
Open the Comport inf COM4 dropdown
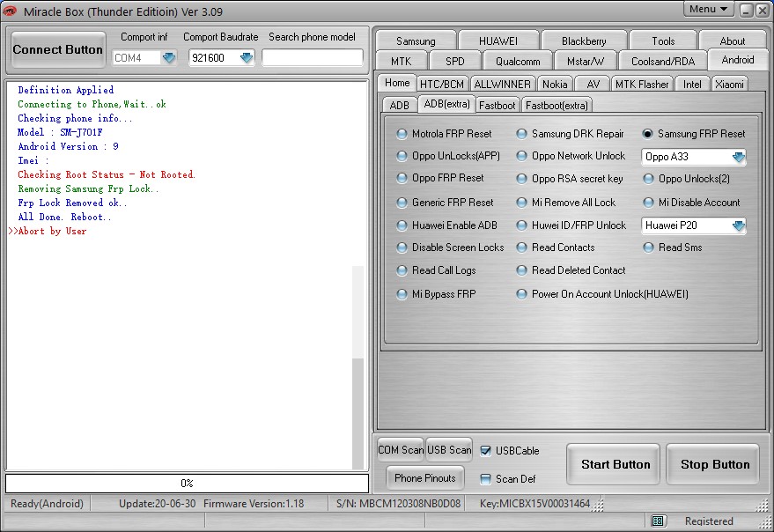[x=169, y=58]
